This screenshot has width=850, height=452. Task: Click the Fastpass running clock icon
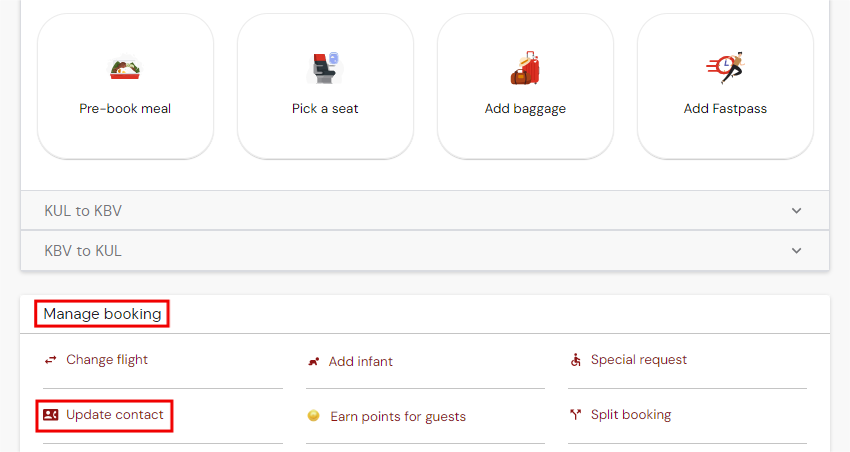pyautogui.click(x=725, y=67)
